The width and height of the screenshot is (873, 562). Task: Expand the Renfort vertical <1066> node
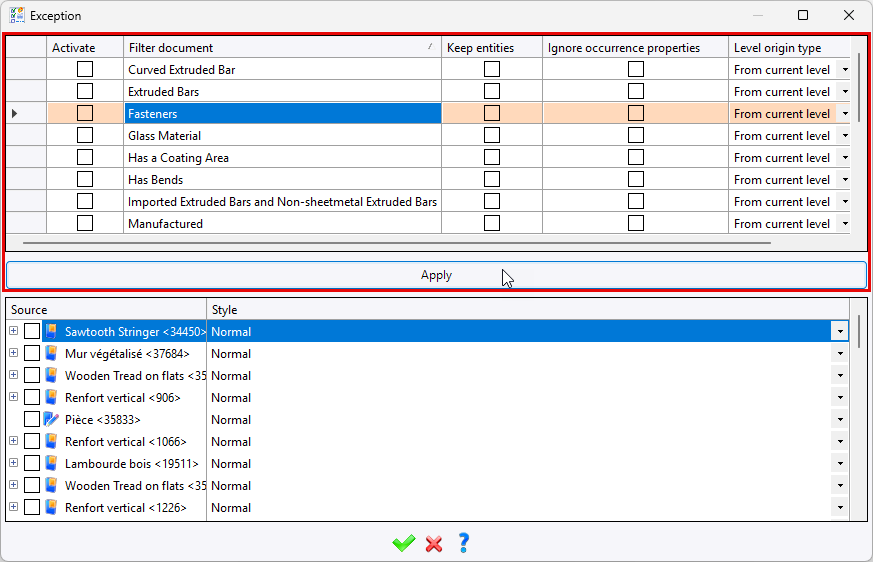14,441
